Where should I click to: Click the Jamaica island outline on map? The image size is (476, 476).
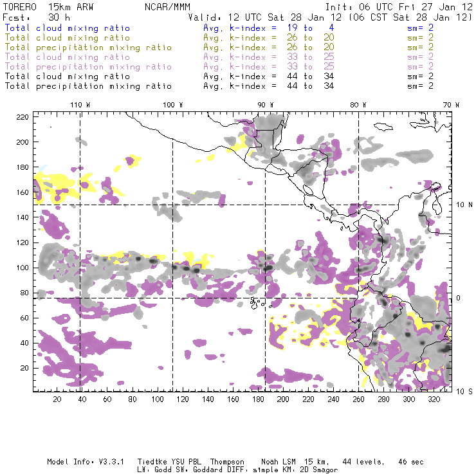383,126
